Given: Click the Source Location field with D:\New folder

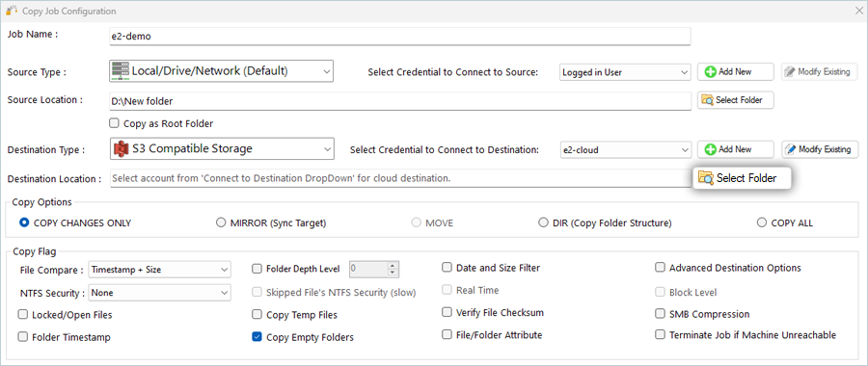Looking at the screenshot, I should coord(400,101).
